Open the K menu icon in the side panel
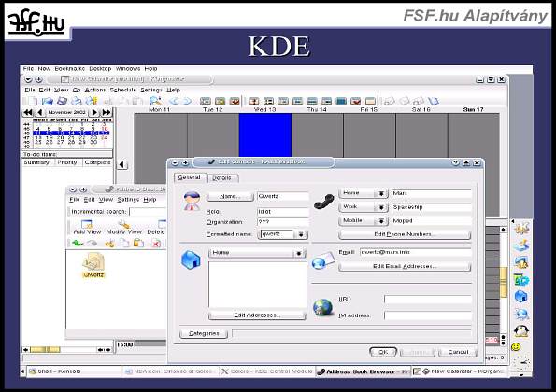This screenshot has width=556, height=392. (x=521, y=228)
